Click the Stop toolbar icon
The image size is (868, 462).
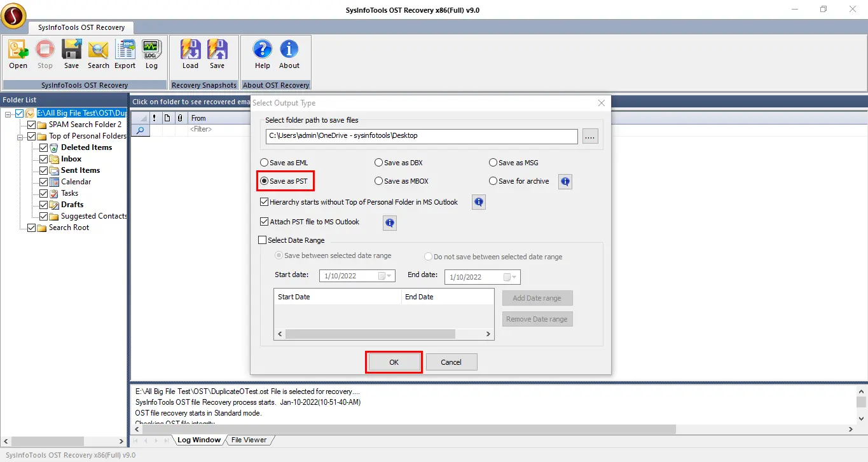(x=45, y=54)
